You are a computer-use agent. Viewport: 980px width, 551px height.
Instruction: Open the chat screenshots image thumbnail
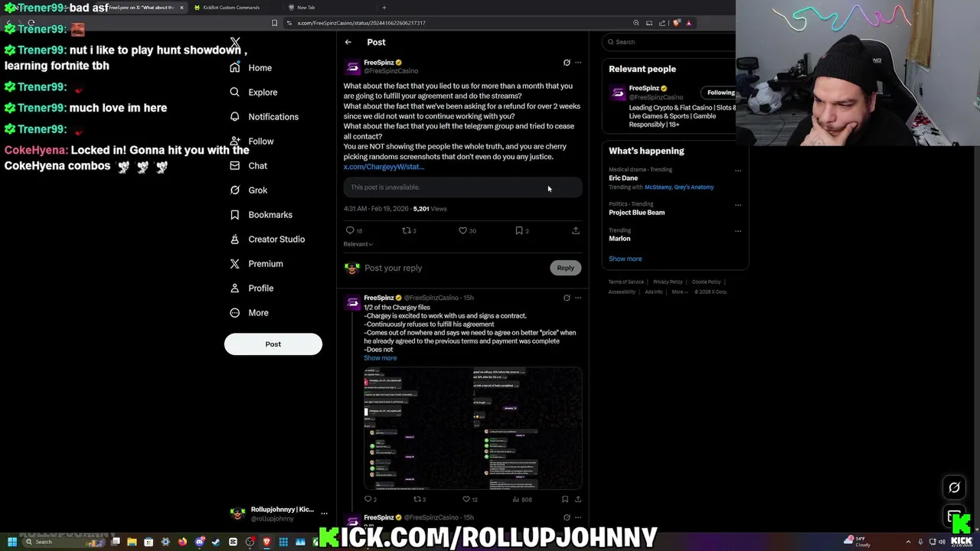pos(473,429)
